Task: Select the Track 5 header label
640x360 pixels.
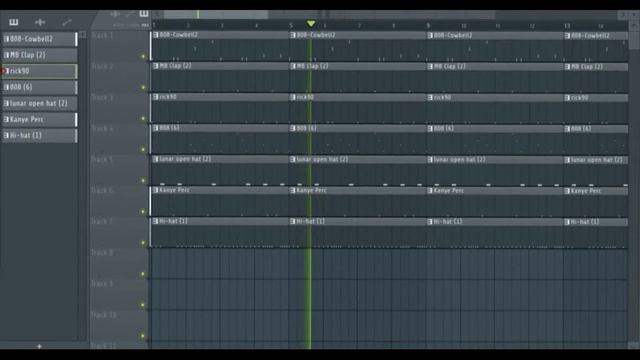Action: [x=102, y=159]
